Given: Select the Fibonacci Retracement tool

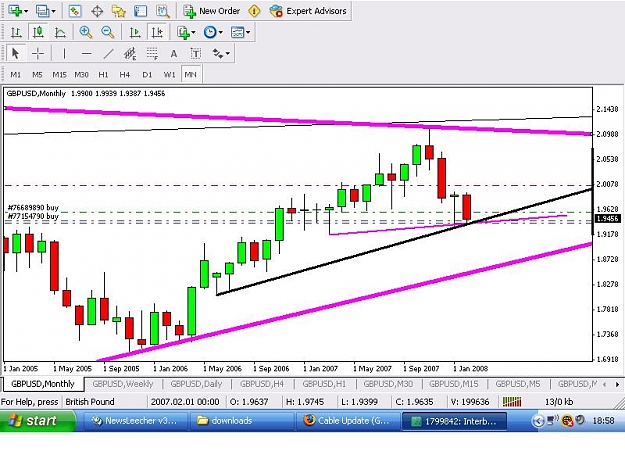Looking at the screenshot, I should coord(152,53).
